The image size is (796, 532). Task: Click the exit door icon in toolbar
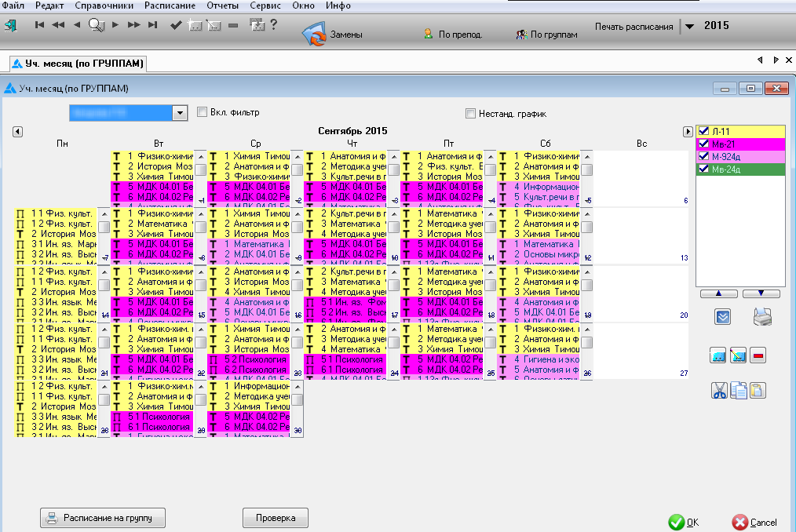[x=11, y=25]
